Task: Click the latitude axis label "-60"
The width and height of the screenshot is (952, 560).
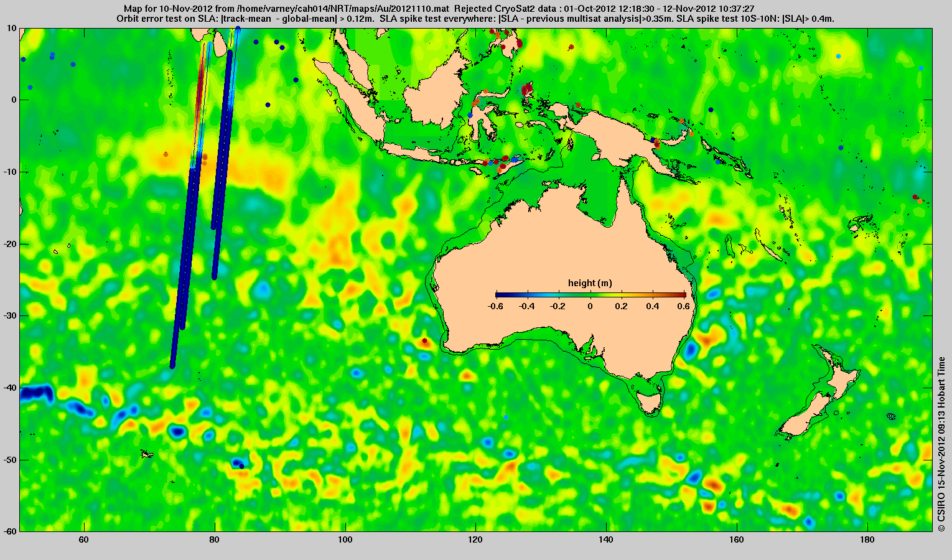Action: pyautogui.click(x=9, y=531)
